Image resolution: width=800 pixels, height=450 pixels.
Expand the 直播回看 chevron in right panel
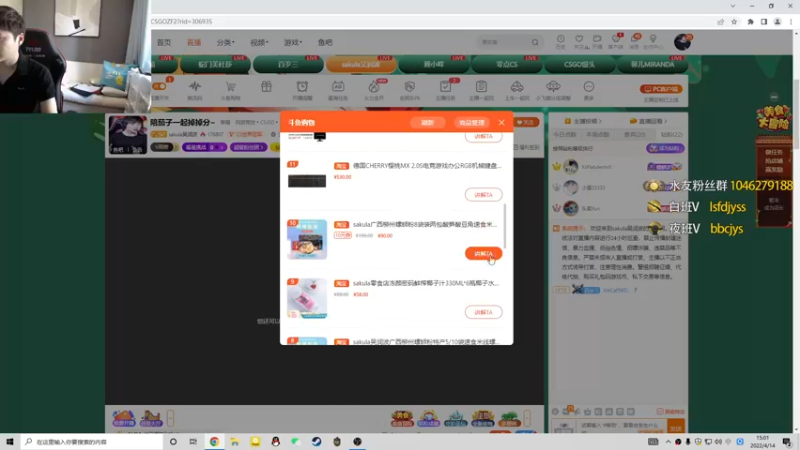[665, 121]
